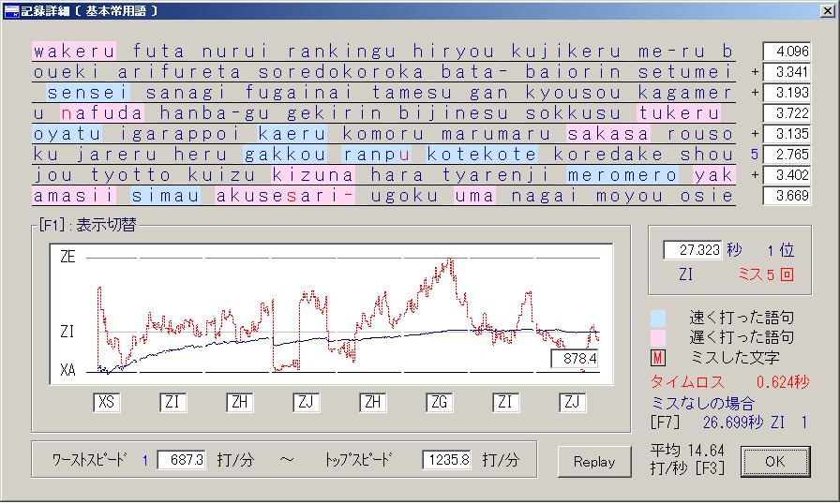
Task: Click the XA label on the graph axis
Action: pyautogui.click(x=67, y=370)
